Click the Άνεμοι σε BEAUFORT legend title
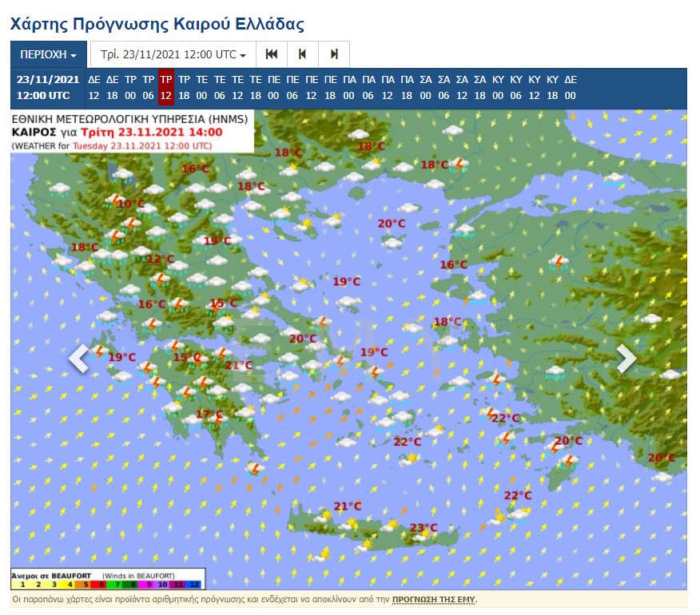 coord(51,576)
